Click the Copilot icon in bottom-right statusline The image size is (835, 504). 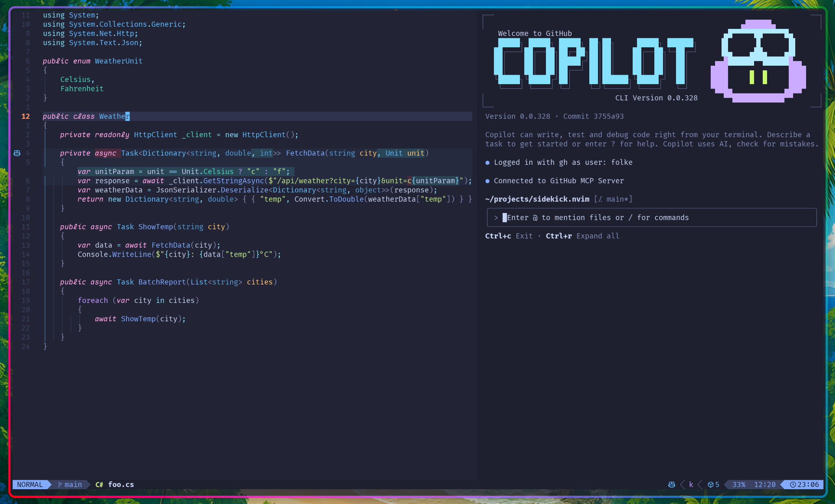tap(671, 485)
